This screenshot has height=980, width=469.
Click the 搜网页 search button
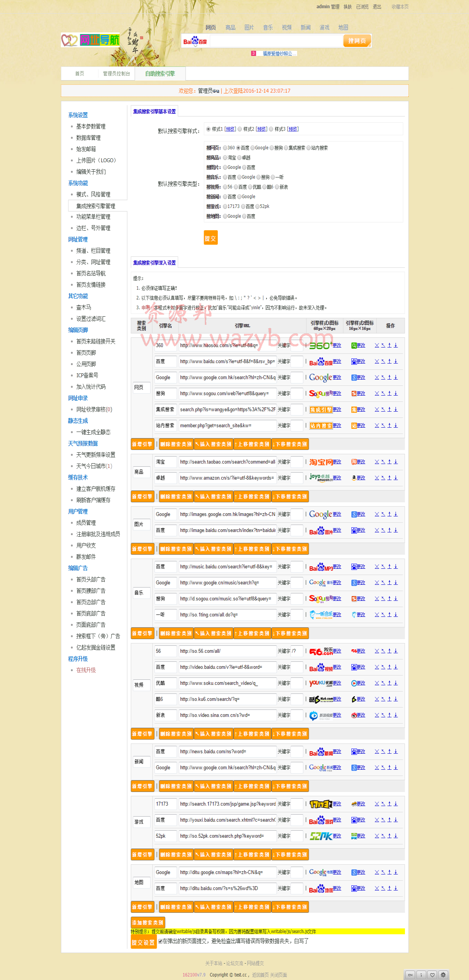coord(357,41)
